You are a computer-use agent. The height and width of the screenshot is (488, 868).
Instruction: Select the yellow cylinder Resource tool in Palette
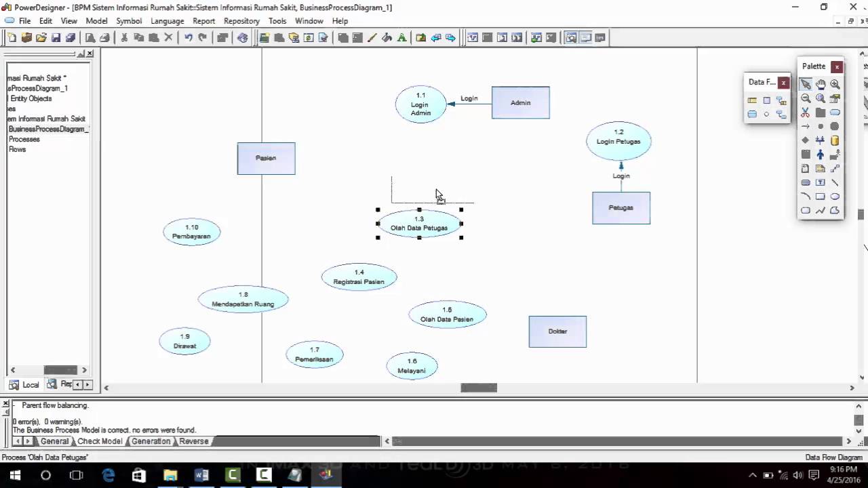tap(835, 140)
